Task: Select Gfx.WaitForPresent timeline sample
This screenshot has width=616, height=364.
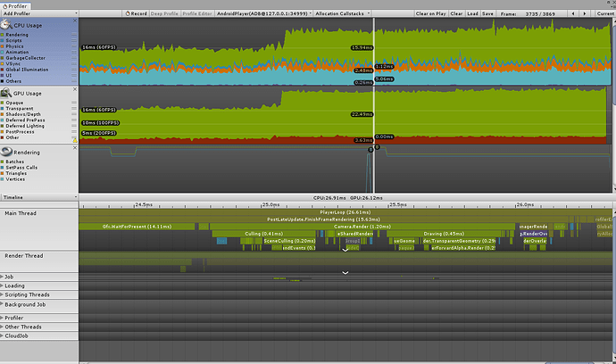Action: (137, 227)
